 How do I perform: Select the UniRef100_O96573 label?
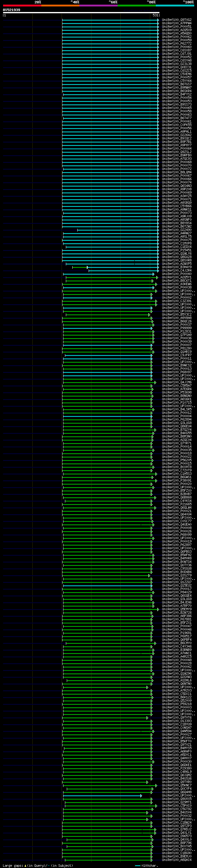[177, 836]
